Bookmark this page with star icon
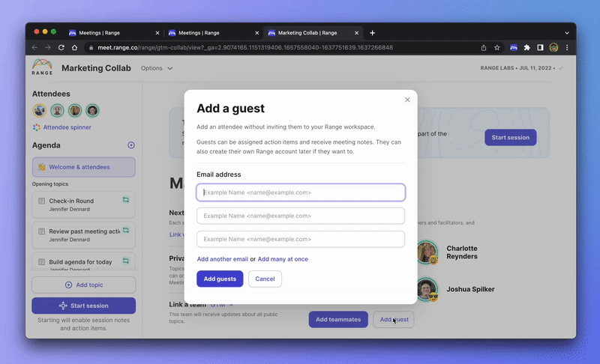 [496, 48]
